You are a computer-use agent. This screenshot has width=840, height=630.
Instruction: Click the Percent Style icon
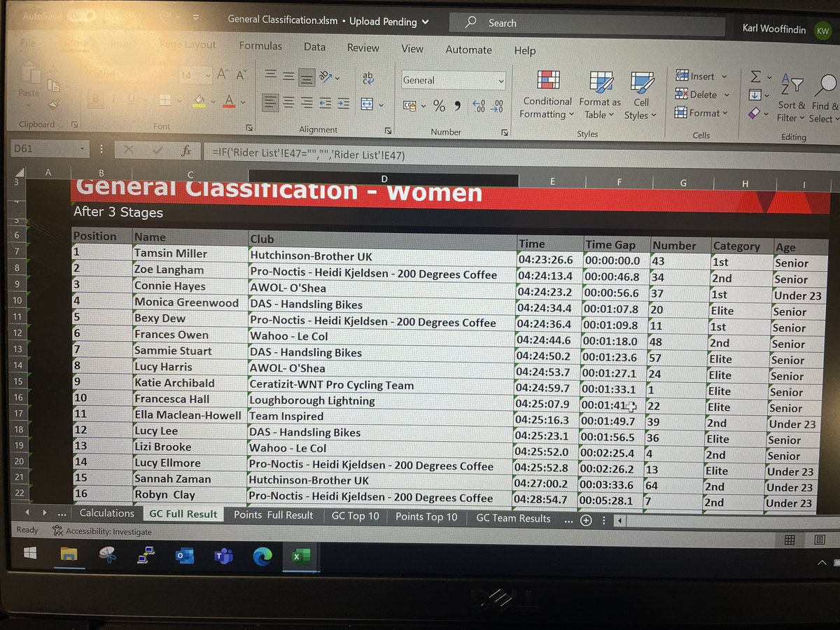(x=439, y=106)
